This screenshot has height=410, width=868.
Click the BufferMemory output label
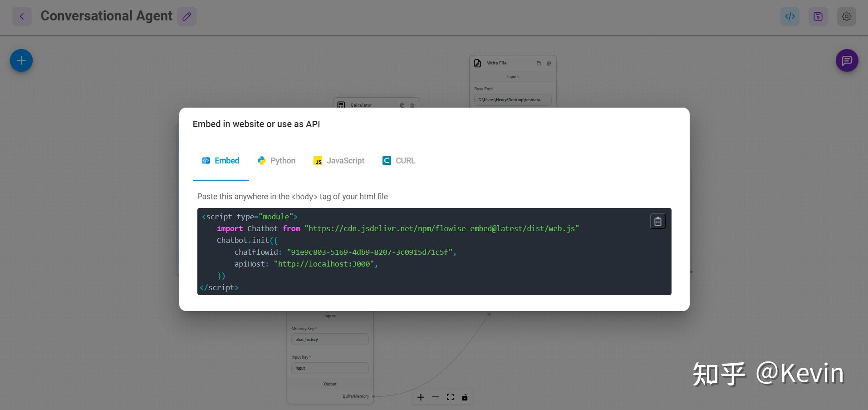click(x=356, y=396)
